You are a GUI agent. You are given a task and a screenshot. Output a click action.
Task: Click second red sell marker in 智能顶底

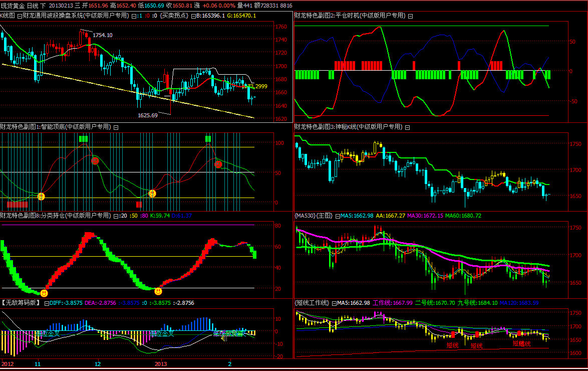pos(218,164)
